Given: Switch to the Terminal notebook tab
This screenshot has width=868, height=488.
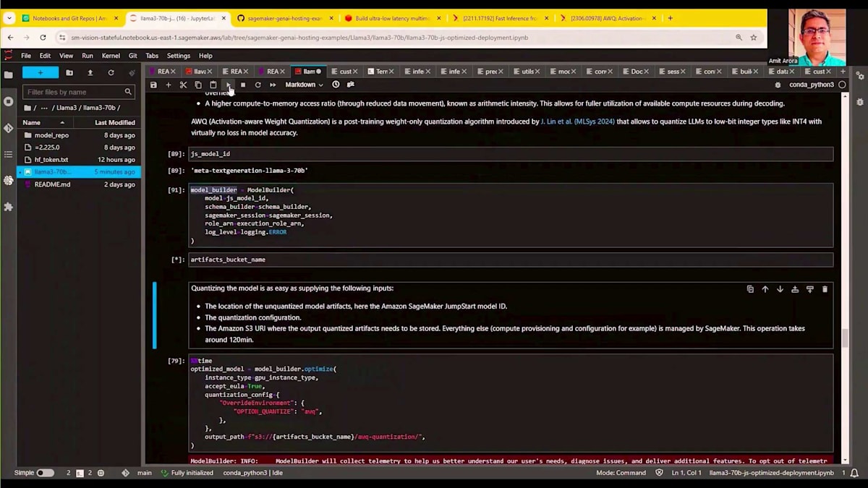Looking at the screenshot, I should pyautogui.click(x=380, y=72).
